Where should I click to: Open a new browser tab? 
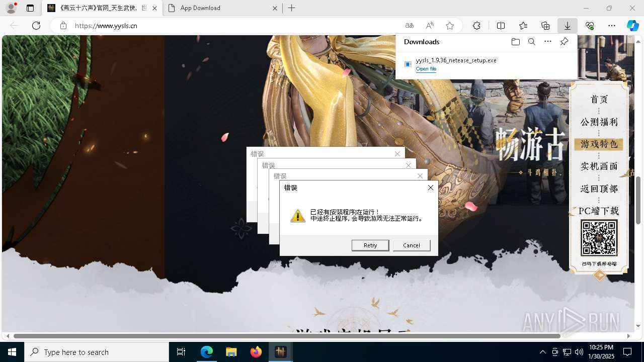pyautogui.click(x=292, y=8)
